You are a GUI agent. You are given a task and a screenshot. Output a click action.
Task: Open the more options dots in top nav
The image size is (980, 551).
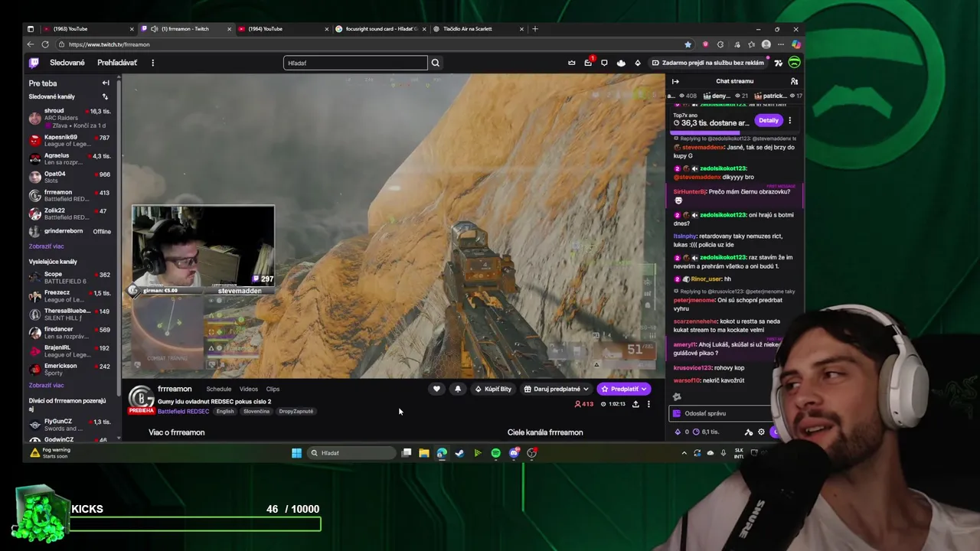point(152,63)
